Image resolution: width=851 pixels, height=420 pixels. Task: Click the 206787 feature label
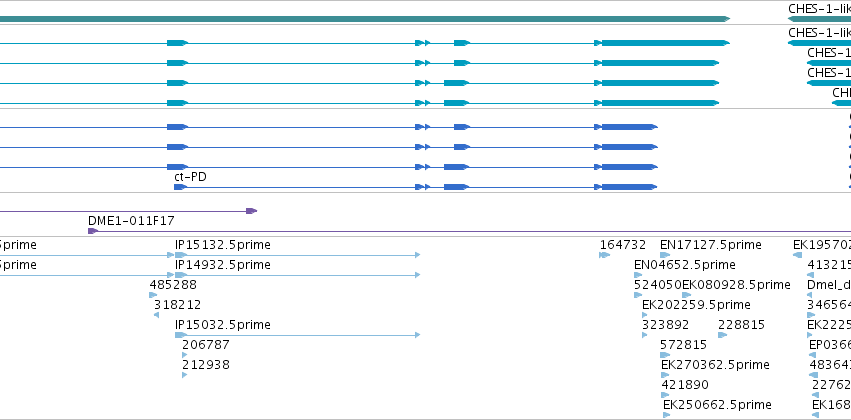click(206, 345)
